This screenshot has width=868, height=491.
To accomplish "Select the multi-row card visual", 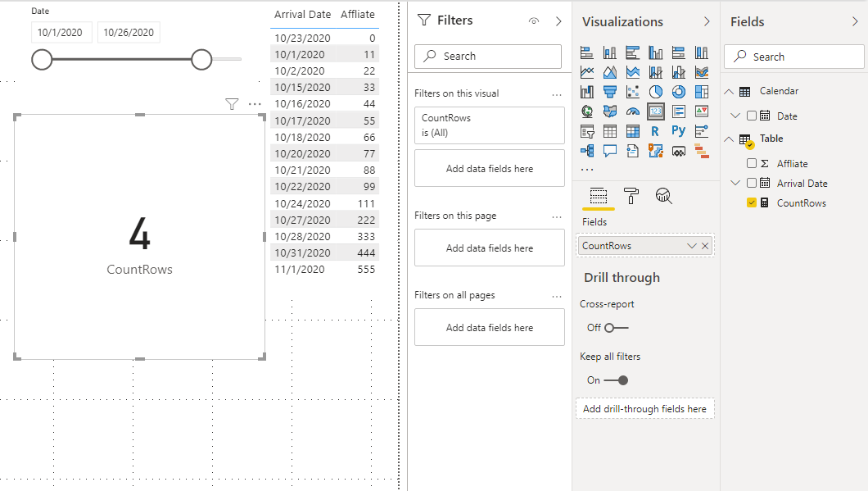I will [x=679, y=111].
